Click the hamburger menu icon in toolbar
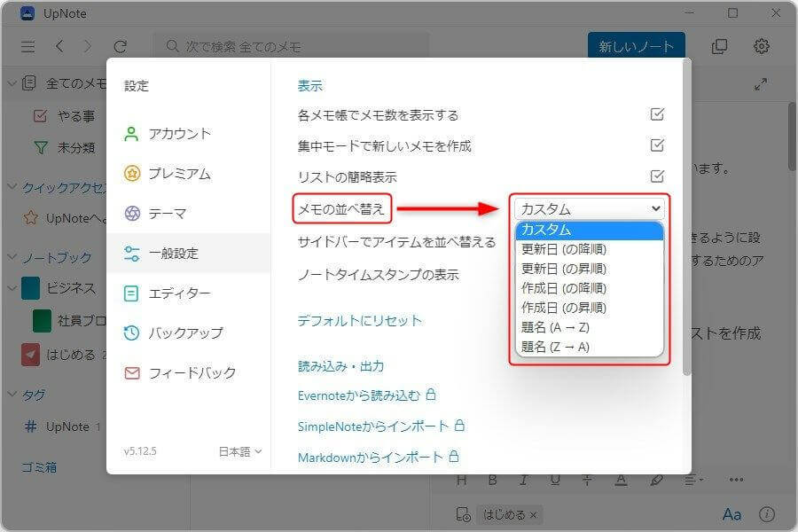 click(x=28, y=47)
